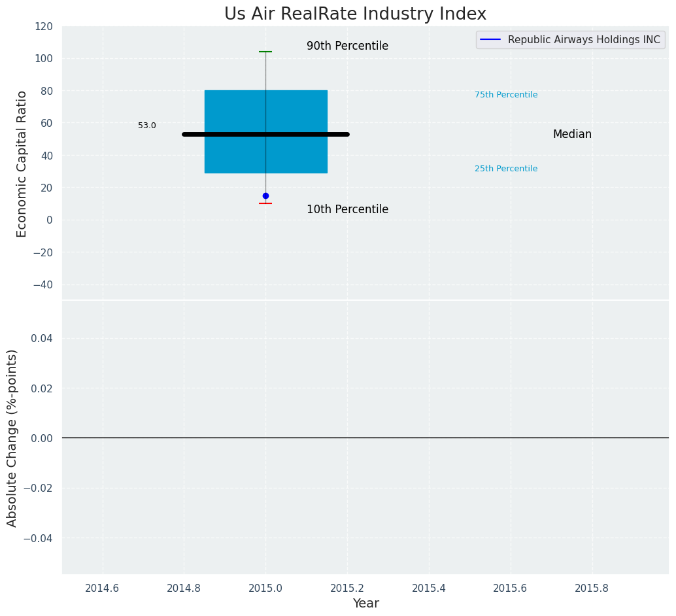Click the Median annotation text

coord(572,135)
